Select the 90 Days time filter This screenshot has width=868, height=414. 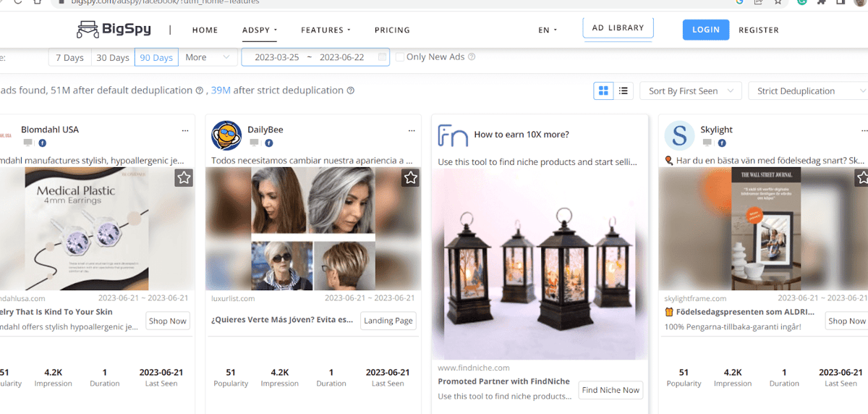(156, 57)
